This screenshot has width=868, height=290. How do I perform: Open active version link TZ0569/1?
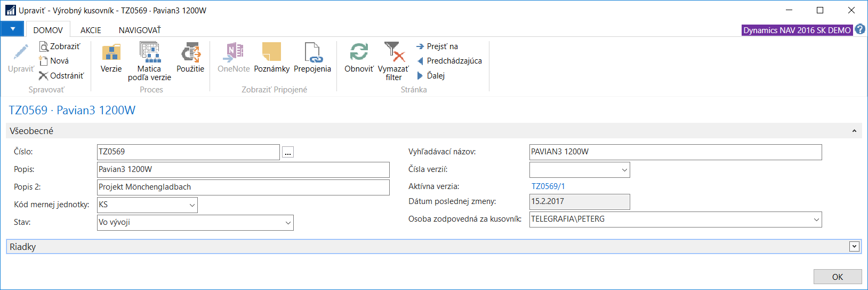(548, 186)
